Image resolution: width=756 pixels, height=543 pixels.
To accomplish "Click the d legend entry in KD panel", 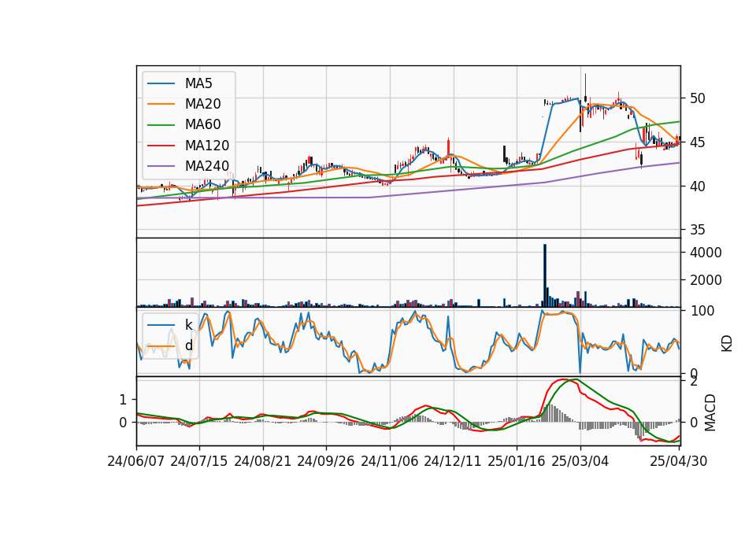I will pos(188,345).
